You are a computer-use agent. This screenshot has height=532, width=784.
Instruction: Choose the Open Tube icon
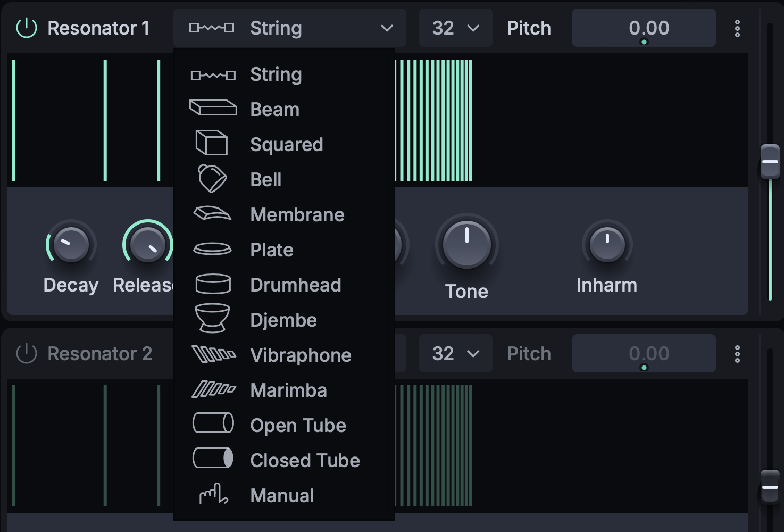point(213,423)
